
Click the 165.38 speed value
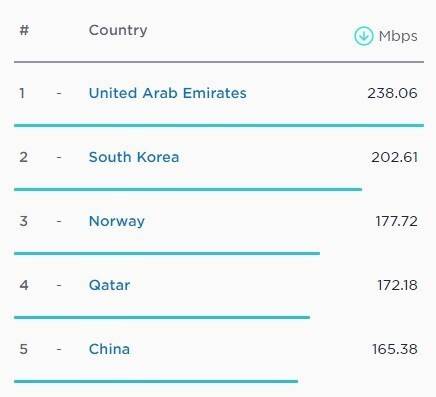395,349
